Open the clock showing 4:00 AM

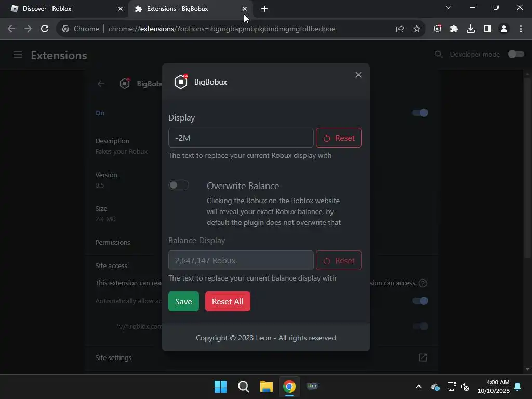click(494, 387)
